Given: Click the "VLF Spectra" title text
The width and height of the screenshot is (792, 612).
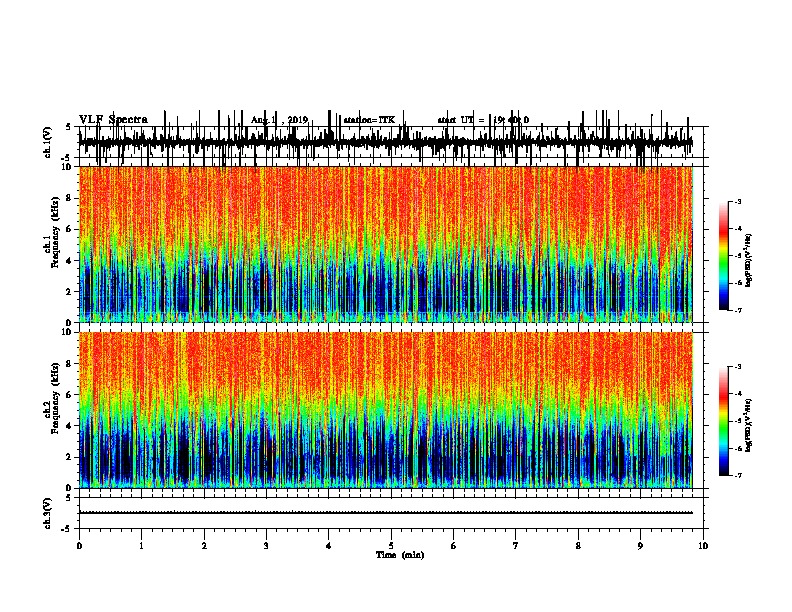Looking at the screenshot, I should (x=113, y=120).
